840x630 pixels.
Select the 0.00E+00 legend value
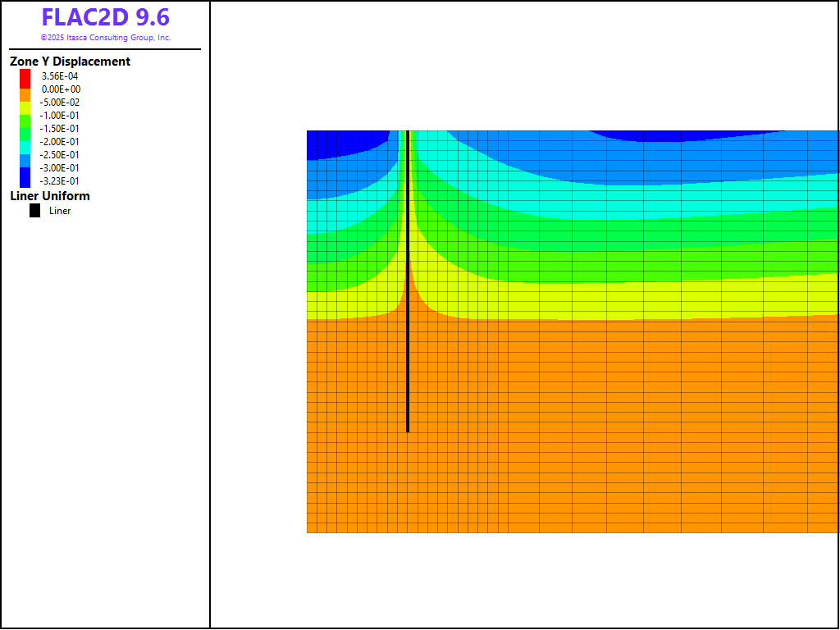tap(61, 89)
